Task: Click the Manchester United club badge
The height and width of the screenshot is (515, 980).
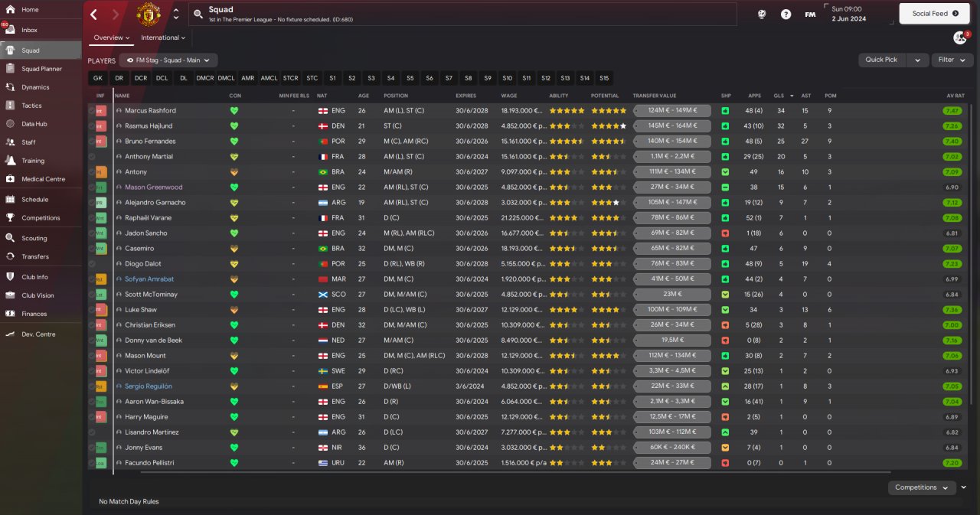Action: click(149, 14)
